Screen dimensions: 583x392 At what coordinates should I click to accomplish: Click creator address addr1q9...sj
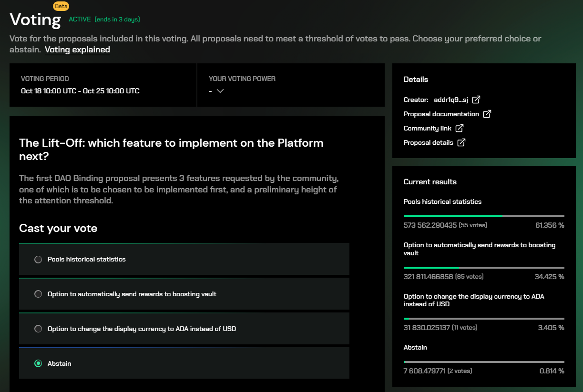point(450,100)
